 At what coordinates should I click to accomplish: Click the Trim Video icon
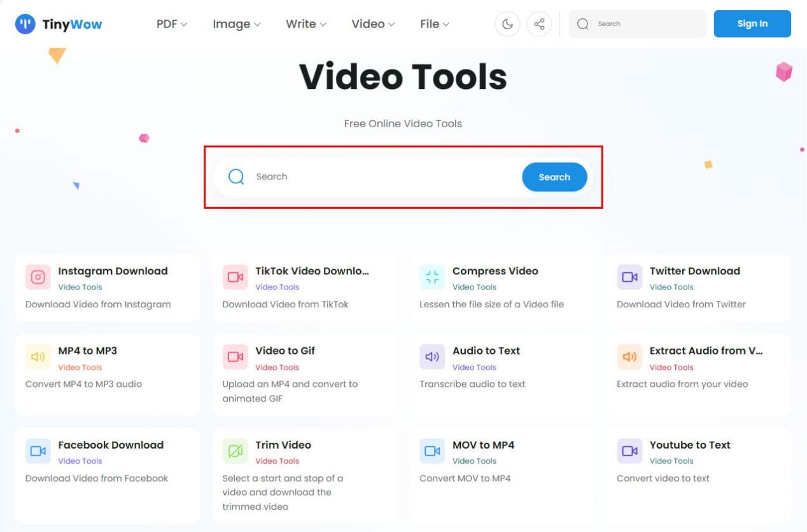click(235, 451)
